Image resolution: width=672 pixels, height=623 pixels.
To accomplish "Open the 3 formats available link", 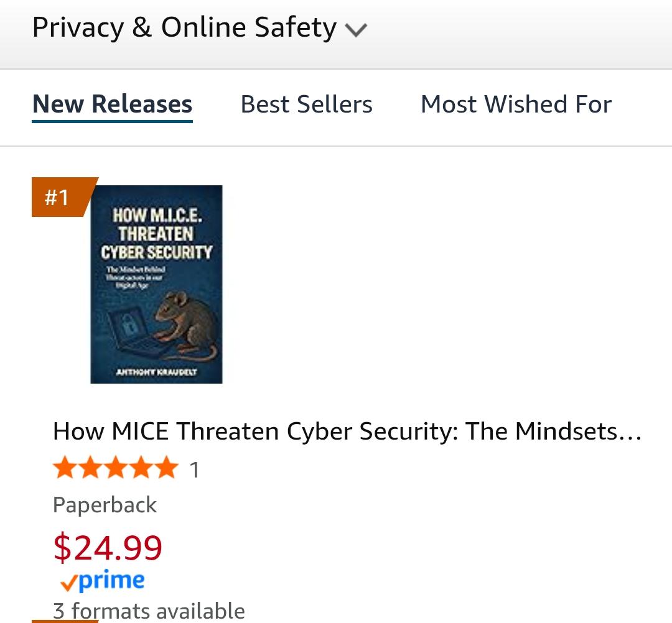I will 149,611.
